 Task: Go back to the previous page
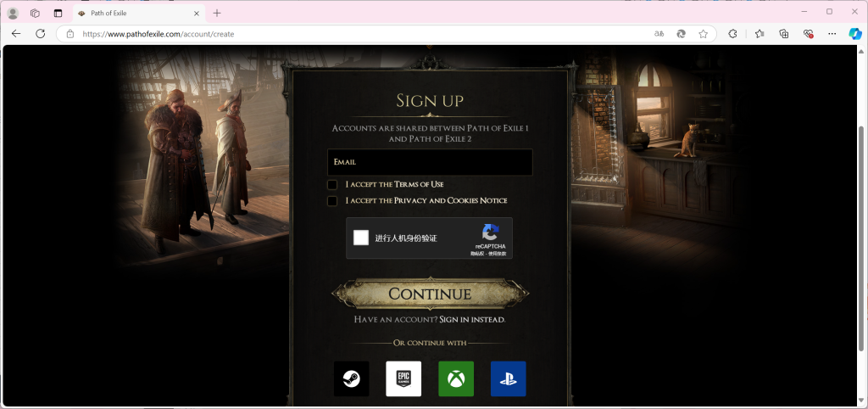pyautogui.click(x=16, y=34)
